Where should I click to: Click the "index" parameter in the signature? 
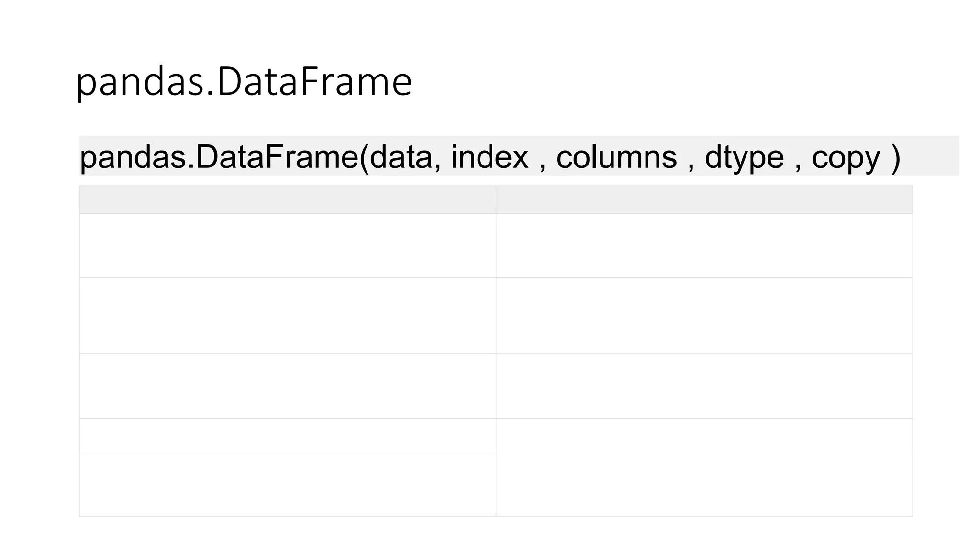tap(490, 157)
